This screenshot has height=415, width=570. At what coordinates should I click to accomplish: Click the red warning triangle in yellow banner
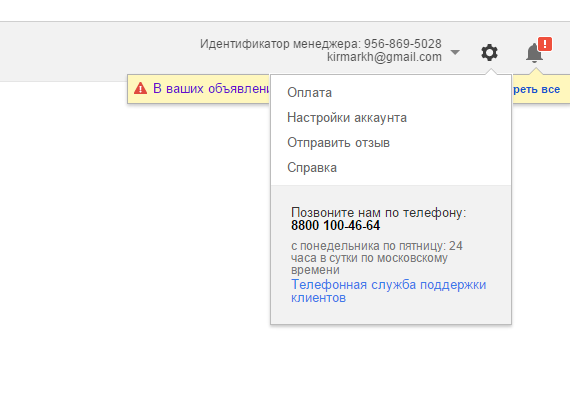(140, 88)
